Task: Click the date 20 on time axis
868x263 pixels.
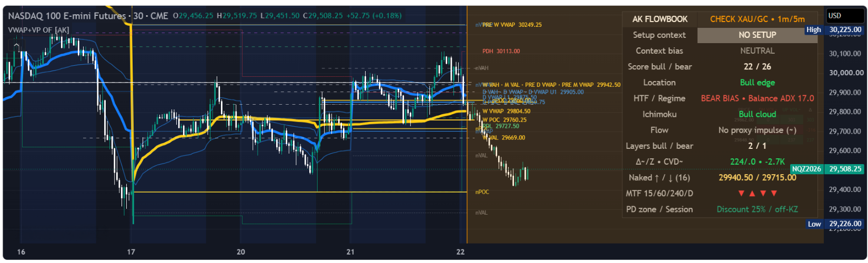Action: (x=241, y=252)
